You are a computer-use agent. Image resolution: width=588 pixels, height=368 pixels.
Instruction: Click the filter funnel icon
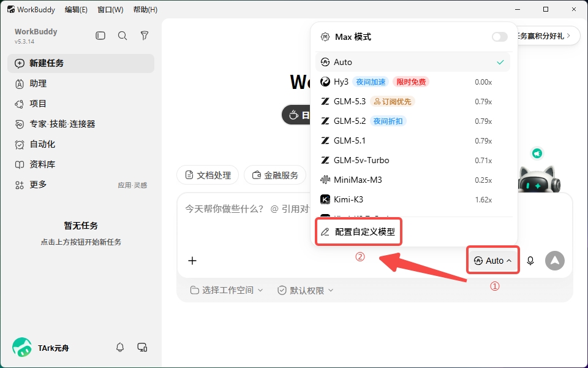pyautogui.click(x=145, y=36)
